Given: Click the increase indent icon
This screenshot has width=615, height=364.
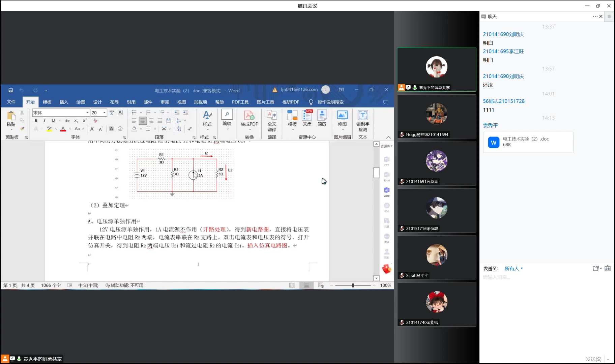Looking at the screenshot, I should [x=185, y=113].
